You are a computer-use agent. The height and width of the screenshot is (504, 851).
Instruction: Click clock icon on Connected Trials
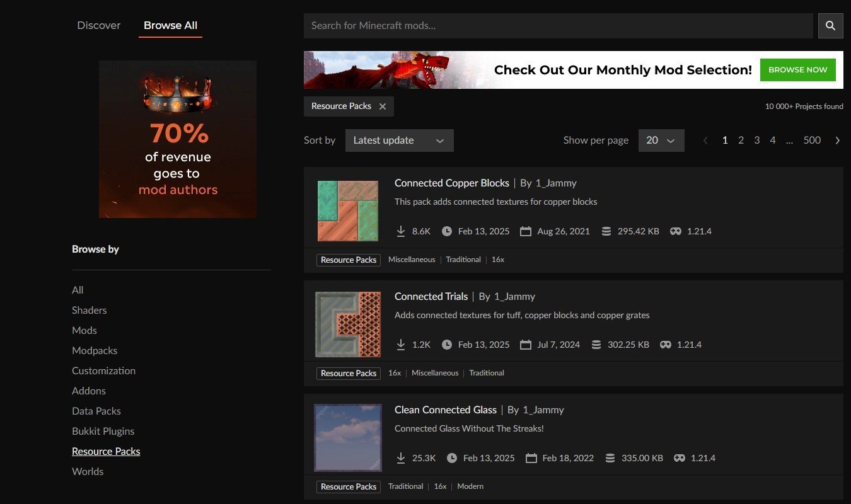[x=447, y=345]
